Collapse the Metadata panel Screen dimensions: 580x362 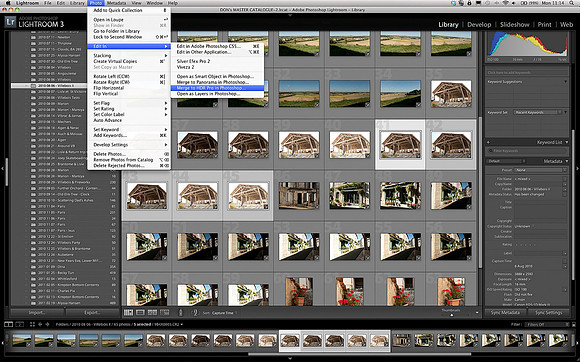(567, 161)
